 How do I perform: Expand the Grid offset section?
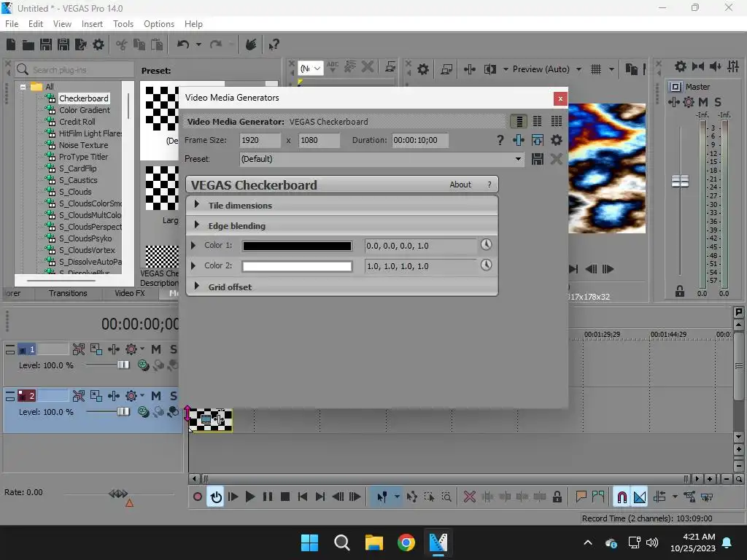[197, 287]
